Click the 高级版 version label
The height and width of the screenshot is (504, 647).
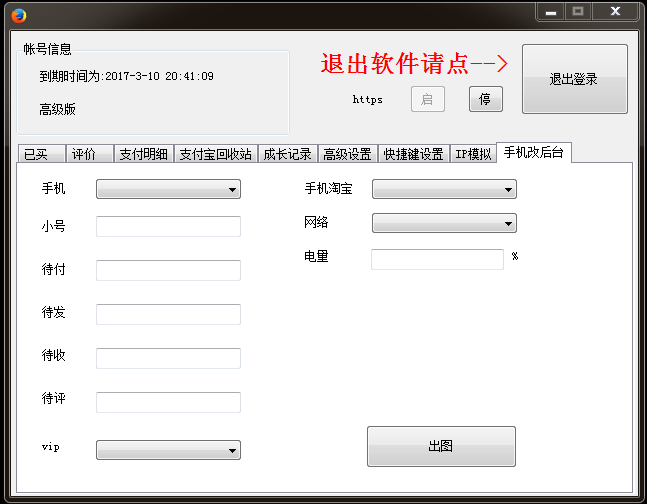click(57, 109)
